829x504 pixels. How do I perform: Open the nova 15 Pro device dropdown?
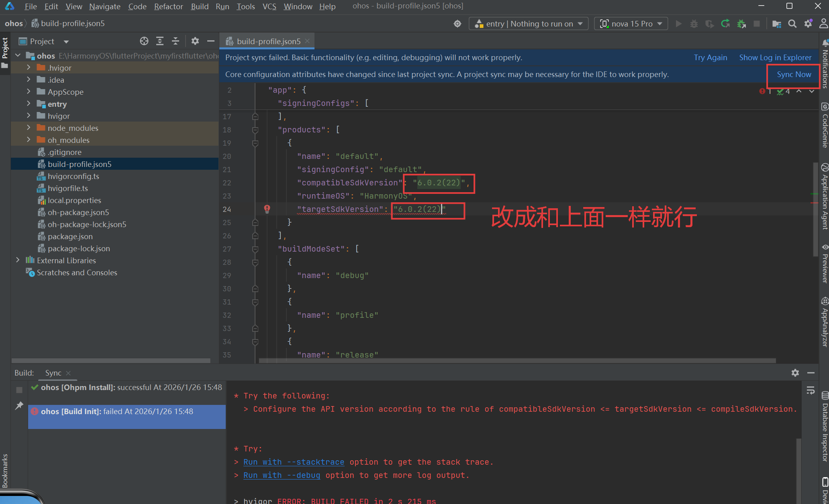(x=631, y=24)
